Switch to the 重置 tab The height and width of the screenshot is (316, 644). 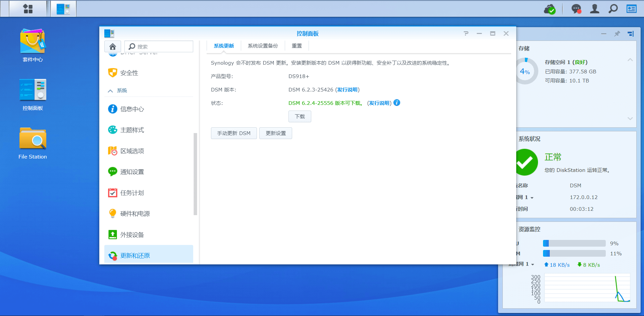(x=297, y=46)
